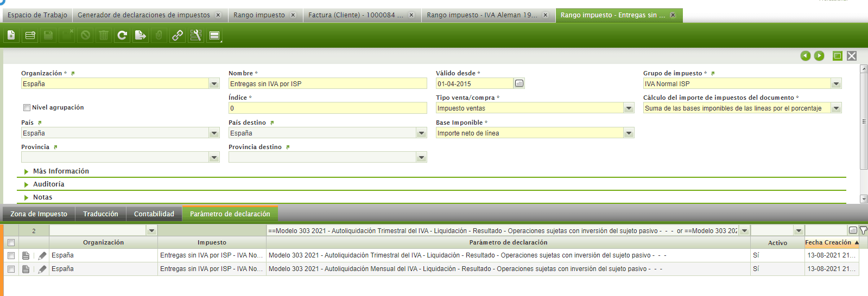Select the Parámetro de declaración subtab
The image size is (868, 296).
pos(230,214)
